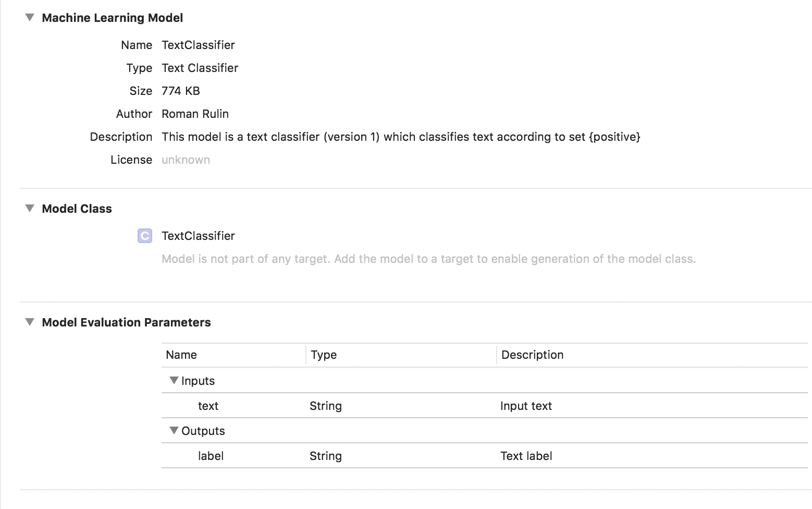Select the label output row
This screenshot has height=509, width=812.
point(211,456)
